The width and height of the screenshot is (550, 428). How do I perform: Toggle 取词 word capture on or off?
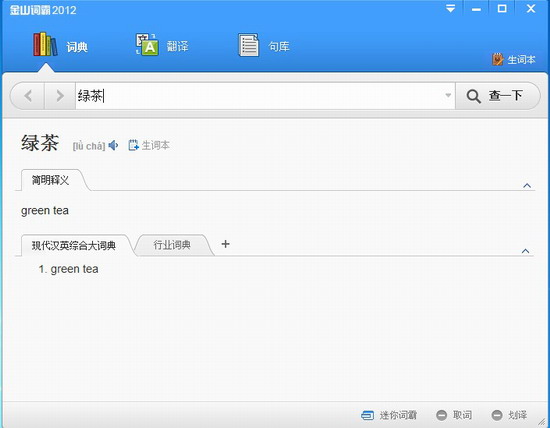pos(454,415)
